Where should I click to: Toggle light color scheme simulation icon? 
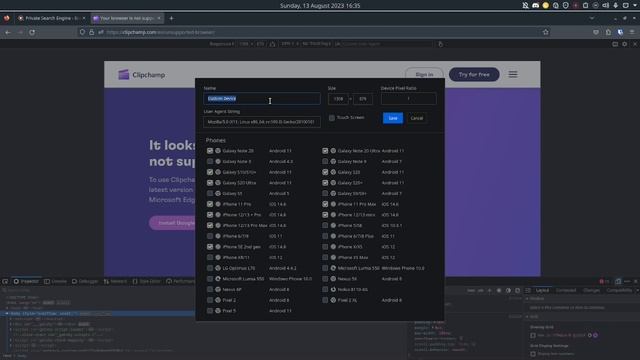499,291
